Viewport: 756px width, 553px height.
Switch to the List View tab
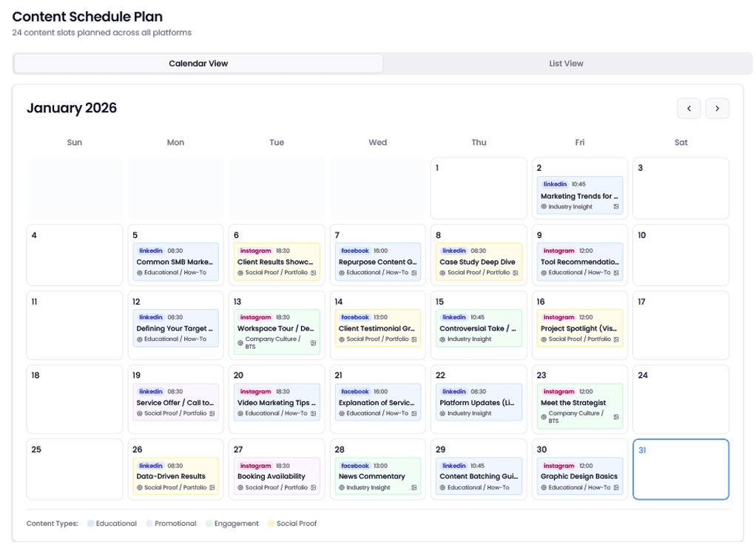point(566,64)
